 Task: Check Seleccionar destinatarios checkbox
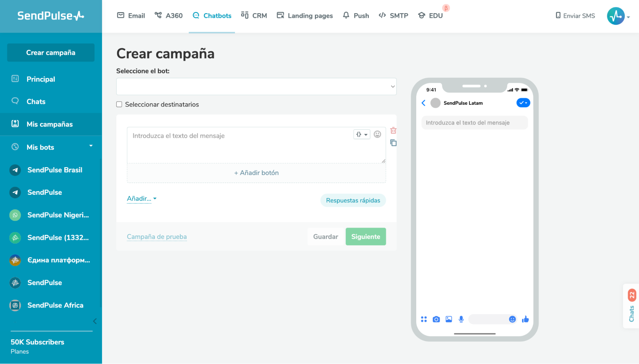click(119, 105)
